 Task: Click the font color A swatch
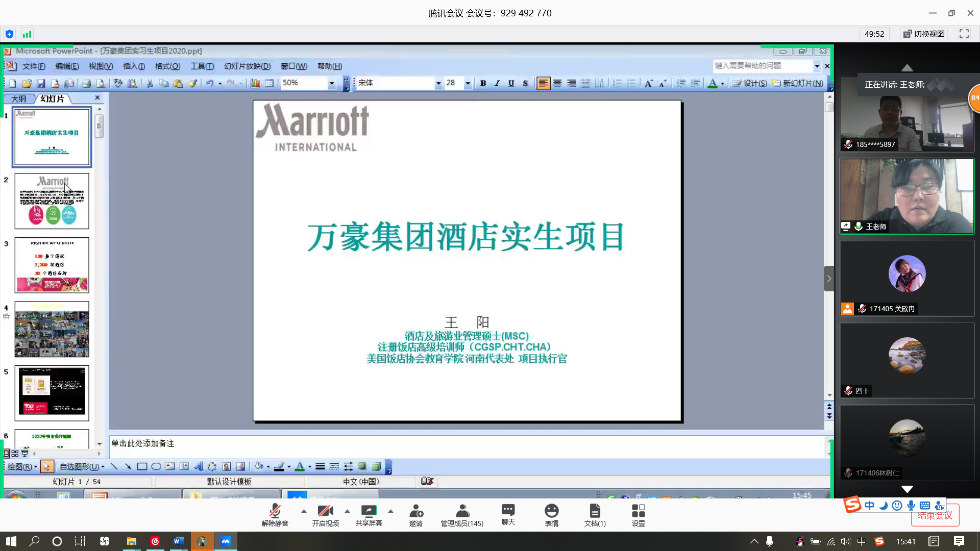[x=713, y=83]
